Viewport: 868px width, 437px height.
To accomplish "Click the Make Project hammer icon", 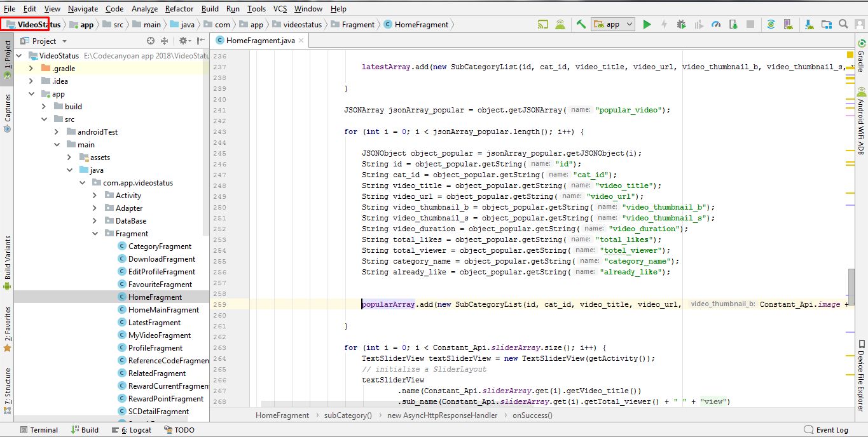I will click(581, 25).
